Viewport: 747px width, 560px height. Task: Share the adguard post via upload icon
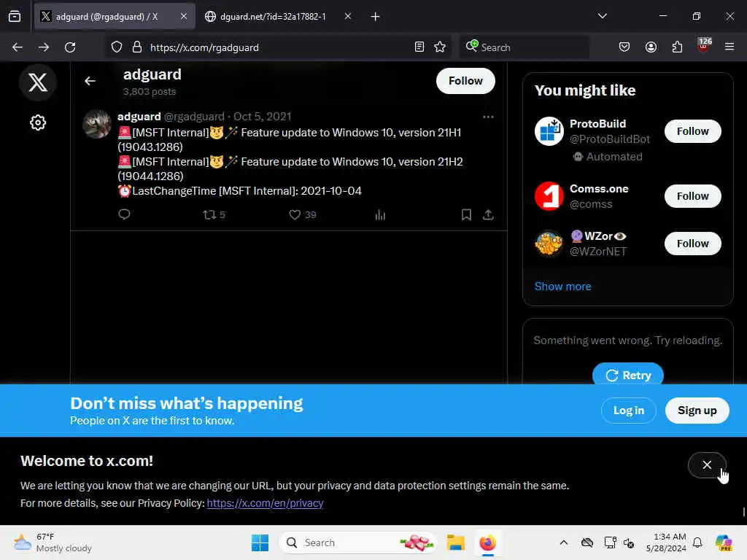pyautogui.click(x=488, y=215)
